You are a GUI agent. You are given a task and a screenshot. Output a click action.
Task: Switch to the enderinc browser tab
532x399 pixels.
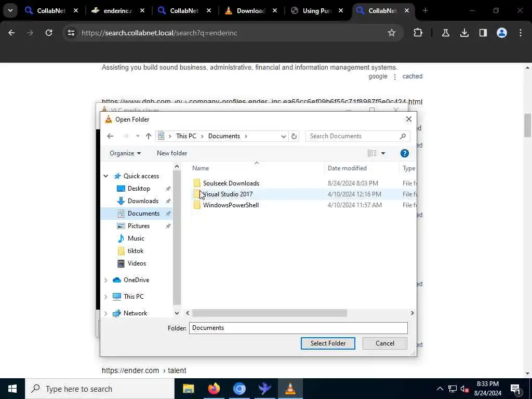118,11
